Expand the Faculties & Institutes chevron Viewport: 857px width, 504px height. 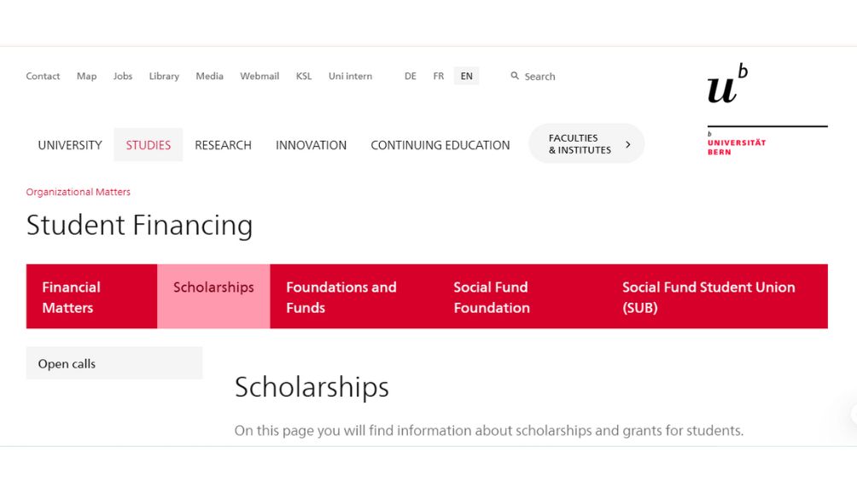click(x=628, y=144)
